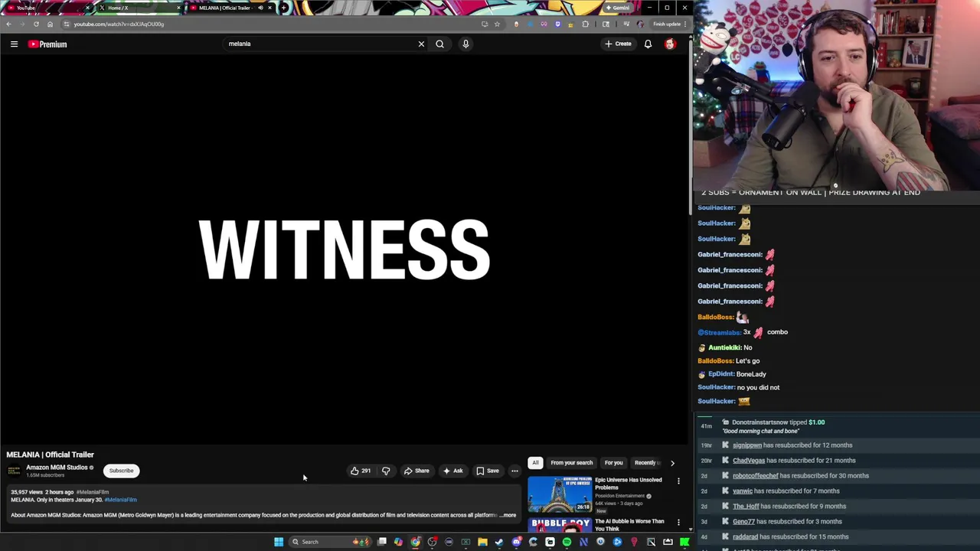This screenshot has width=980, height=551.
Task: Open the Windows Start menu
Action: pyautogui.click(x=279, y=542)
